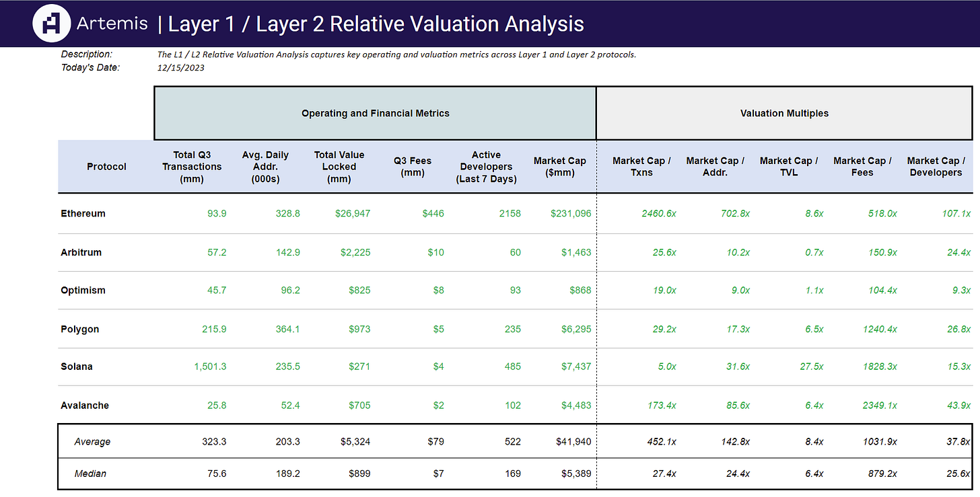Select the Solana row label

(77, 367)
